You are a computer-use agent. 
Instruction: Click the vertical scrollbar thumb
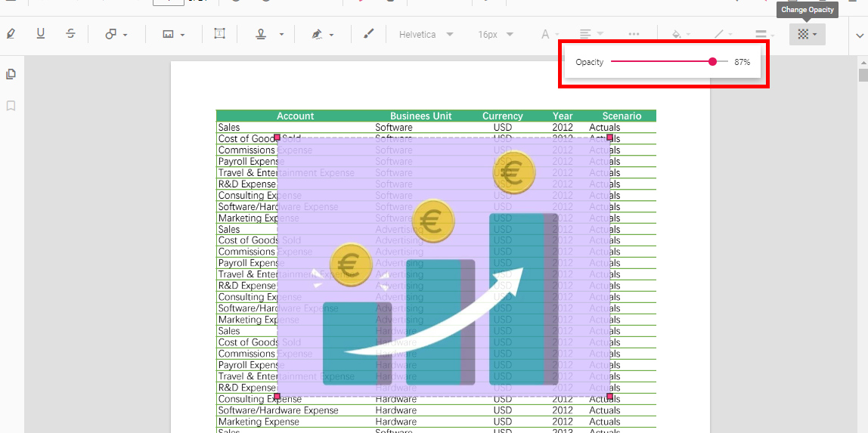point(863,75)
